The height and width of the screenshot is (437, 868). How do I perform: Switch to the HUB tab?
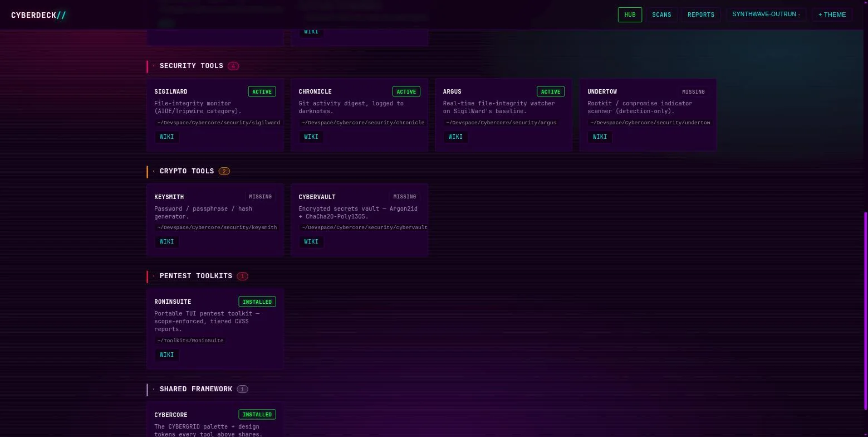pyautogui.click(x=630, y=15)
